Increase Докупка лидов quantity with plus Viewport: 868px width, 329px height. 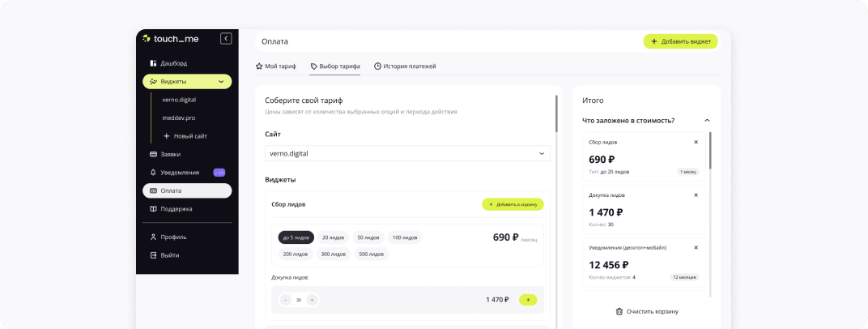pos(312,300)
